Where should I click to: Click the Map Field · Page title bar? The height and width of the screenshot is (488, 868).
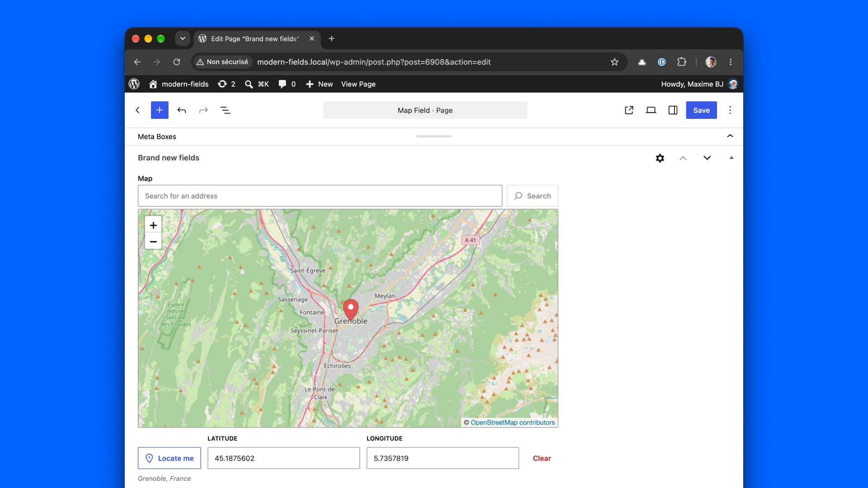point(425,110)
